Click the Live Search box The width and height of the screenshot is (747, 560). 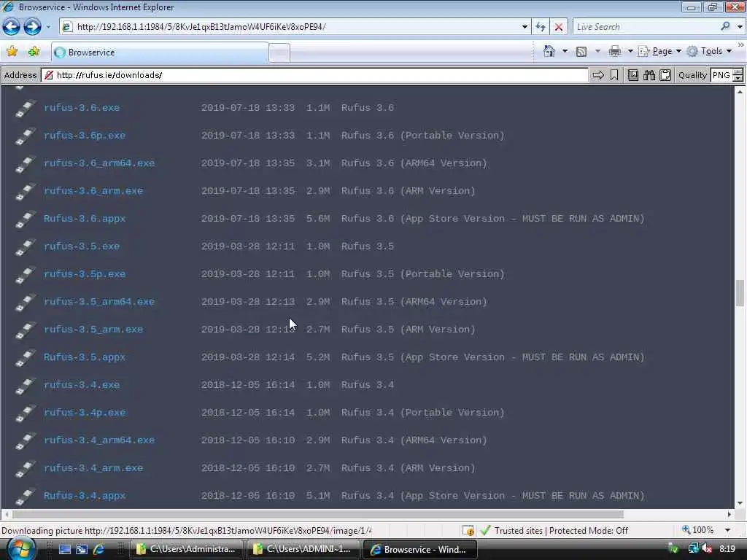tap(646, 27)
